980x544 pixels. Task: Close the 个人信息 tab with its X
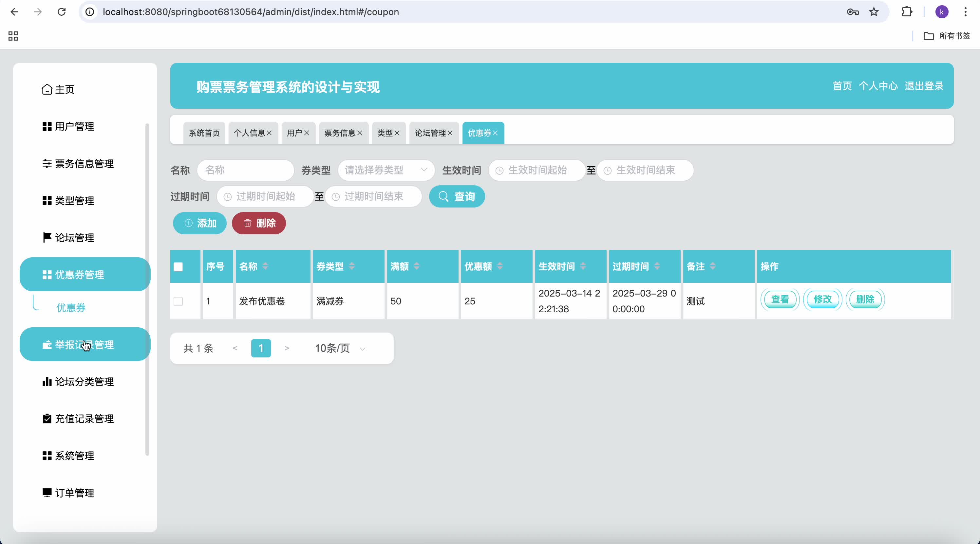[269, 133]
